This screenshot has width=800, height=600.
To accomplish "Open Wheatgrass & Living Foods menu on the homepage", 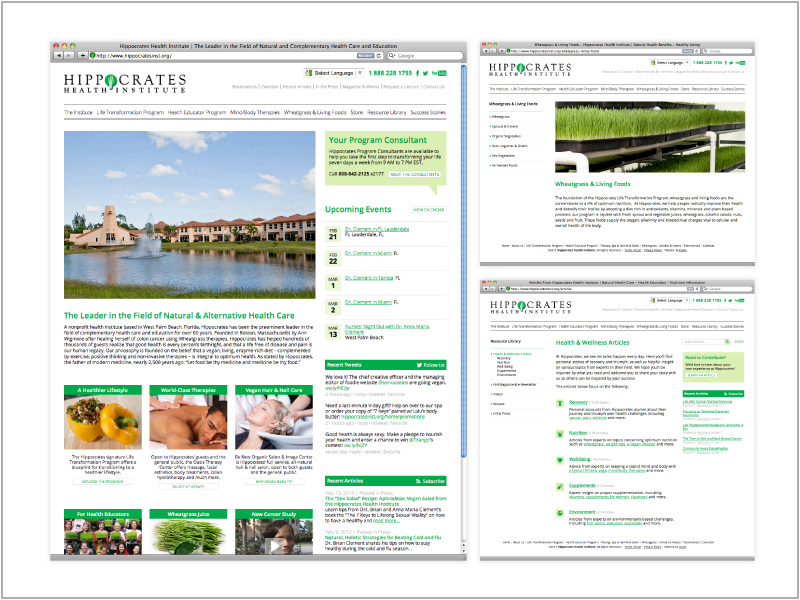I will tap(315, 112).
